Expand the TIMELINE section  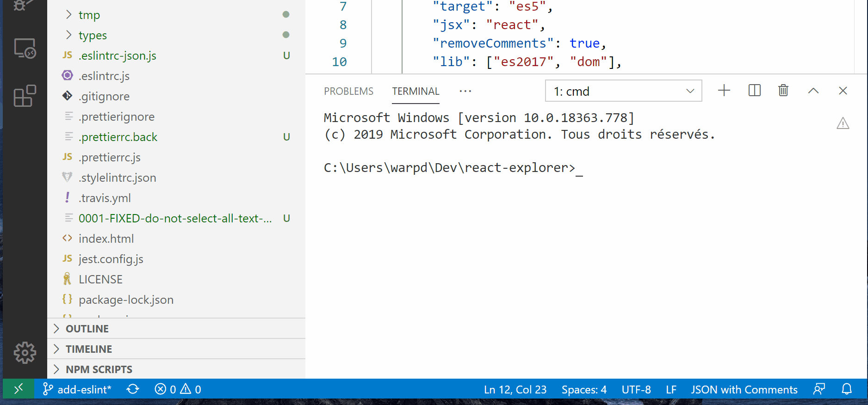coord(56,349)
